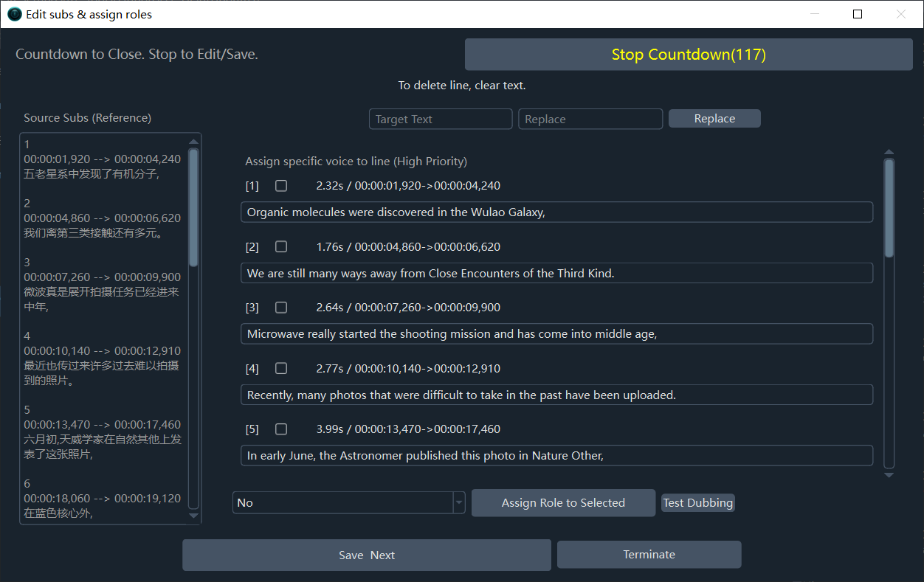Select the checkbox for subtitle line 4
Viewport: 924px width, 582px height.
(281, 368)
